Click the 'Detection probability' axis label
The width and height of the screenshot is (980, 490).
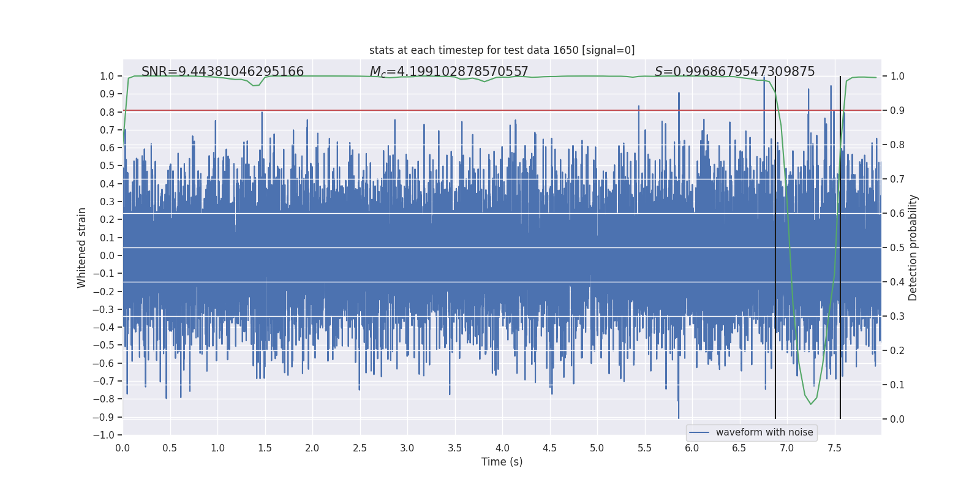click(x=913, y=247)
